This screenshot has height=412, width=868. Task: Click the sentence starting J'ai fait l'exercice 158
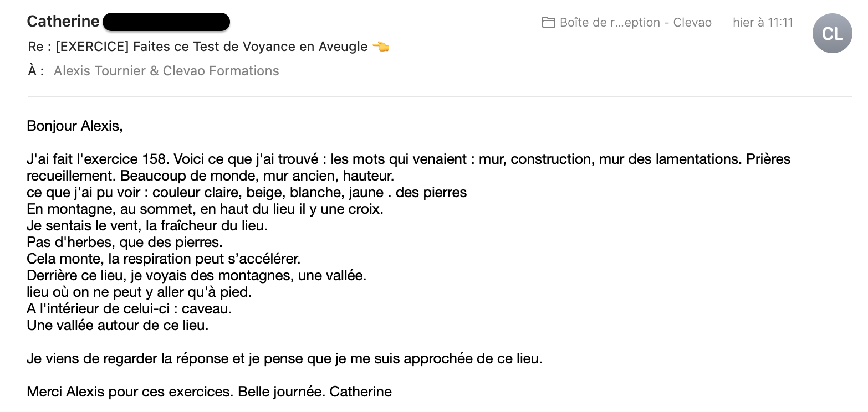[409, 168]
